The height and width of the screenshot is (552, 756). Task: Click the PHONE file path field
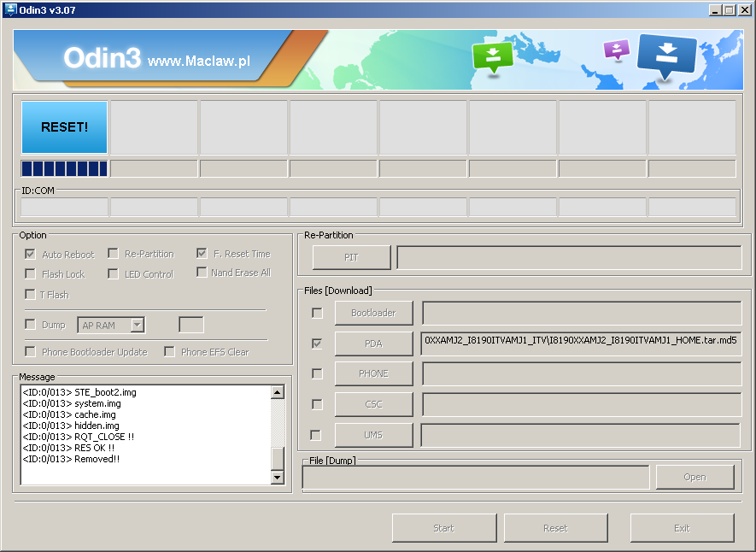[x=582, y=373]
